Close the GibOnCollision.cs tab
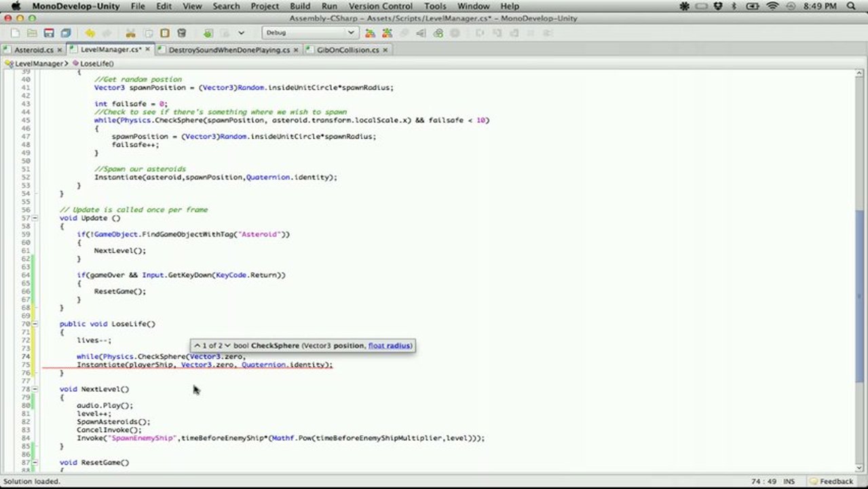The height and width of the screenshot is (489, 868). point(385,50)
